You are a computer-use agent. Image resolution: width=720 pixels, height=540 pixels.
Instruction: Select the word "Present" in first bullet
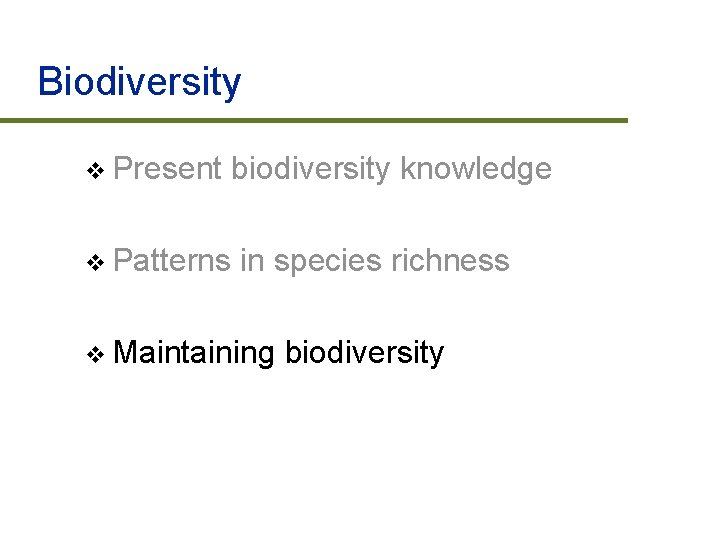pos(167,170)
